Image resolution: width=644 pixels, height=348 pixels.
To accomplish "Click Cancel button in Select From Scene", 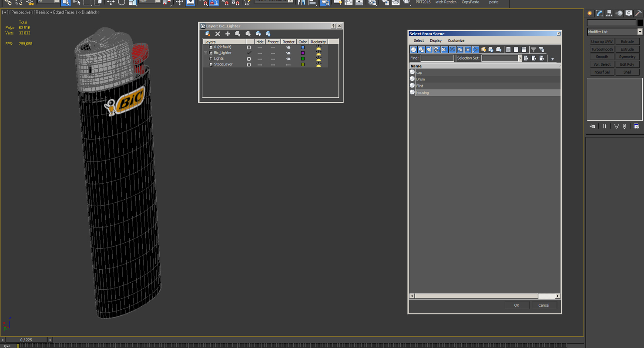I will [x=544, y=305].
